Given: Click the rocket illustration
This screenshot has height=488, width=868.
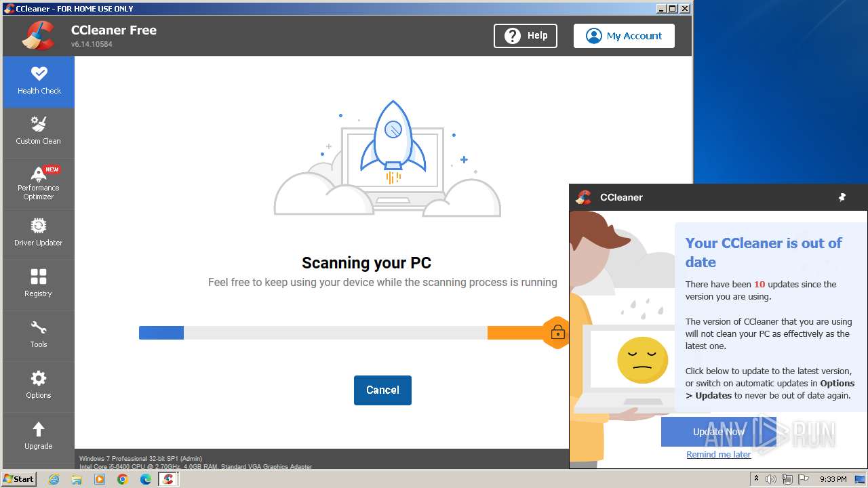Looking at the screenshot, I should 393,144.
